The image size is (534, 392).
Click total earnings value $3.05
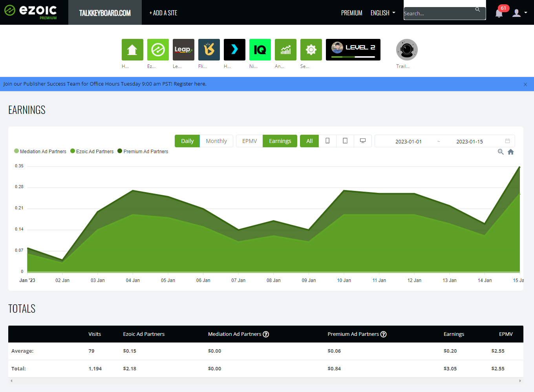click(x=450, y=368)
